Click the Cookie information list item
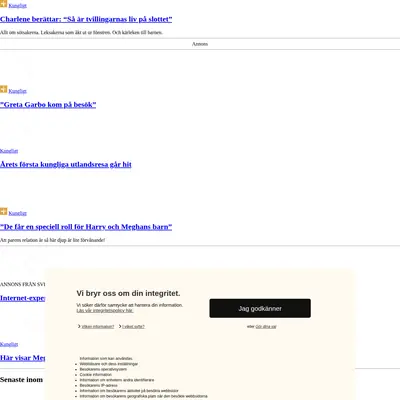 96,375
